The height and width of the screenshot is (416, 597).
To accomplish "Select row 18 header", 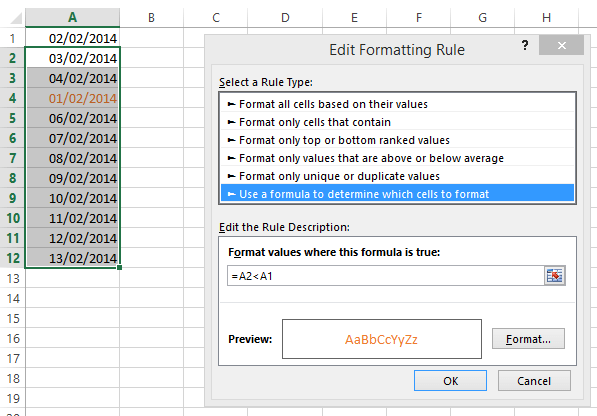I will click(13, 378).
